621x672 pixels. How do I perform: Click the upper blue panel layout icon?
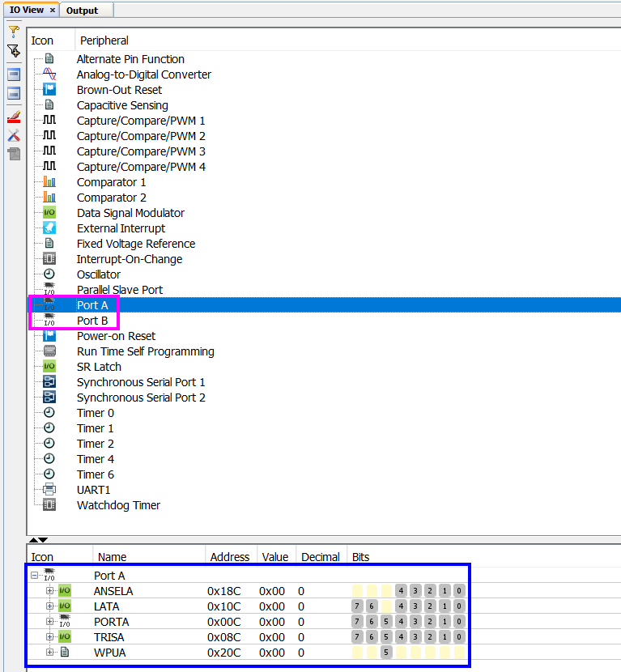tap(14, 74)
